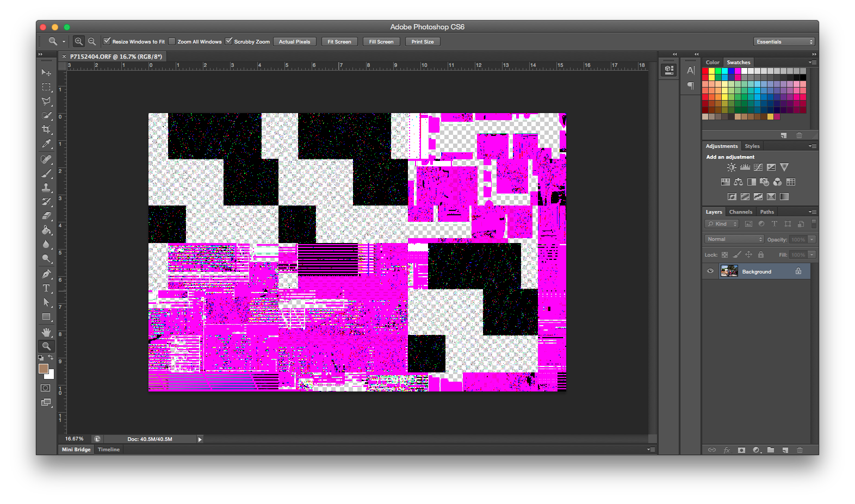Click the foreground color swatch

coord(44,368)
